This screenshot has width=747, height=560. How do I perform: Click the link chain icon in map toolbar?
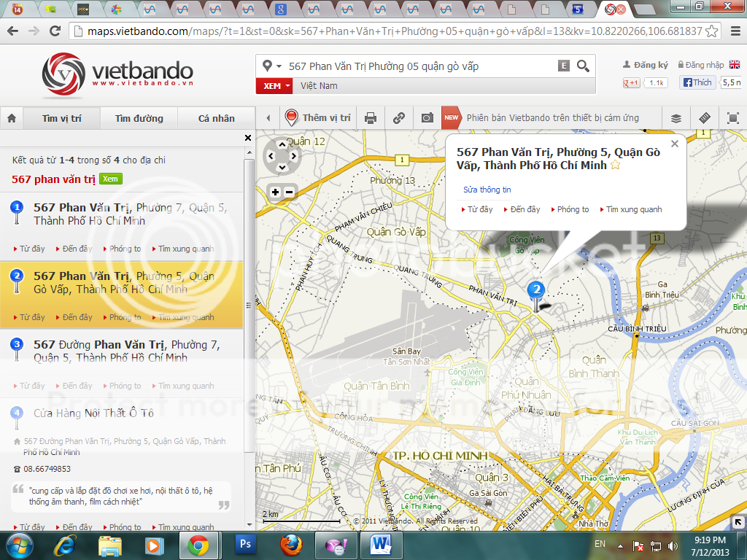pyautogui.click(x=399, y=118)
